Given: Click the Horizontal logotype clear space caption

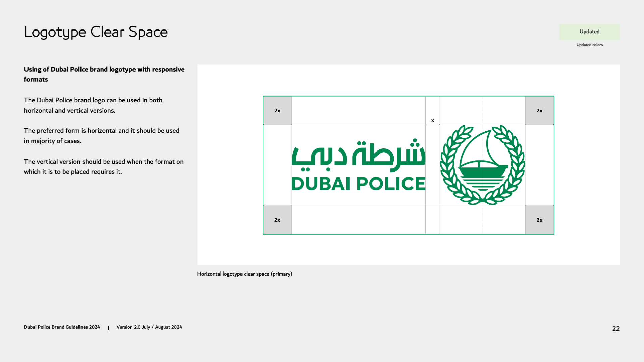Looking at the screenshot, I should (245, 274).
